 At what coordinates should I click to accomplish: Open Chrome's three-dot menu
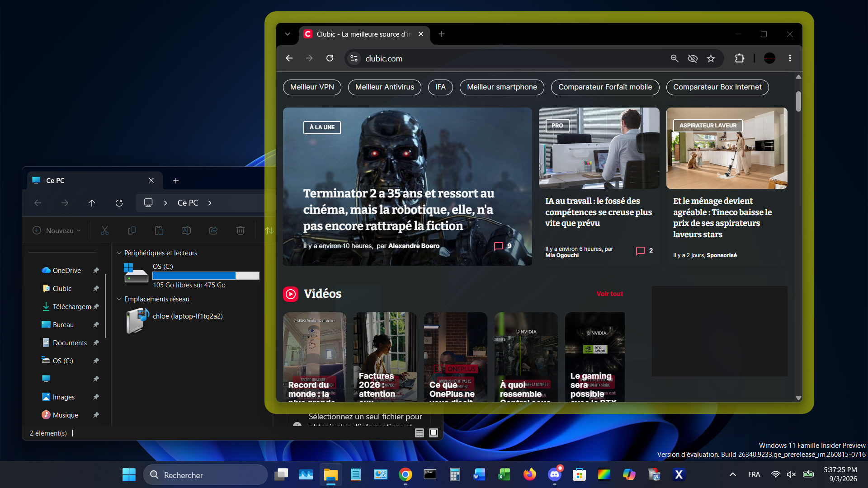[790, 58]
